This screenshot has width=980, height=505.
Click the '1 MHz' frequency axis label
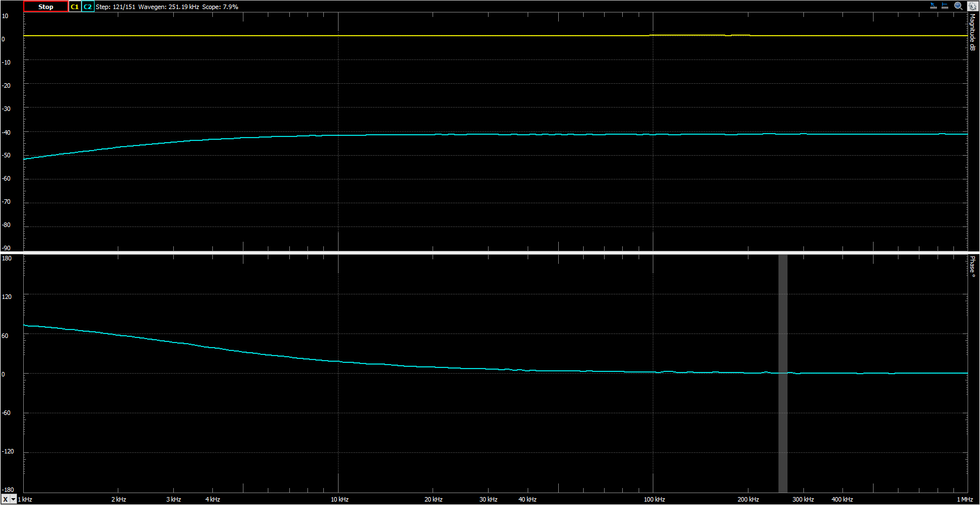pos(965,499)
